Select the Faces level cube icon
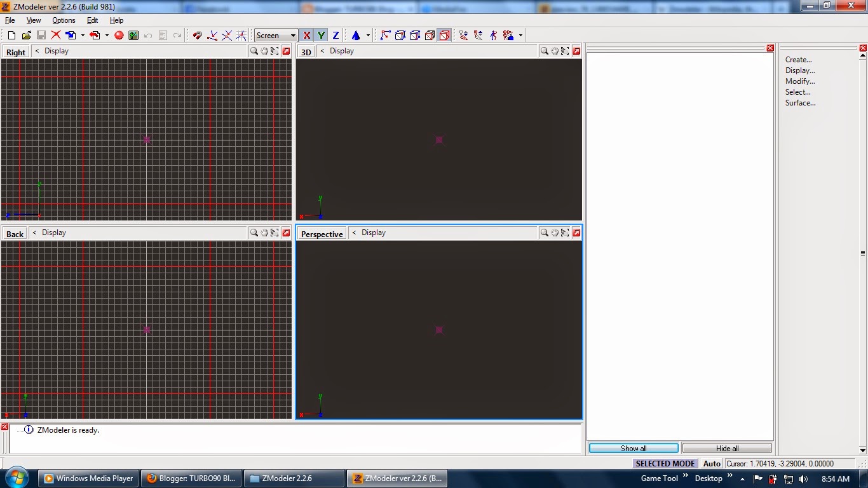The image size is (868, 488). 415,36
